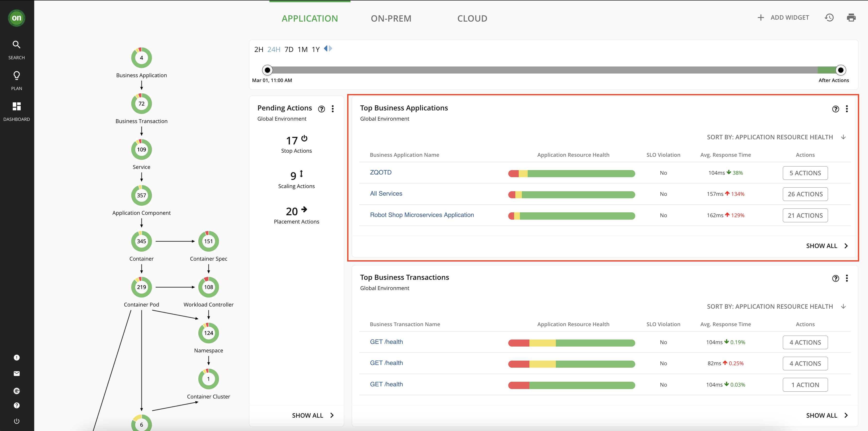The image size is (868, 431).
Task: Select the 7D time range
Action: [289, 50]
